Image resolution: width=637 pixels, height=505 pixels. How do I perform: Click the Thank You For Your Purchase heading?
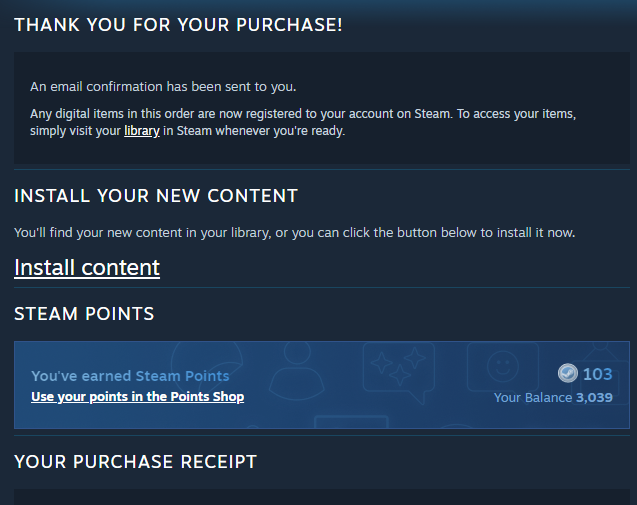[178, 25]
